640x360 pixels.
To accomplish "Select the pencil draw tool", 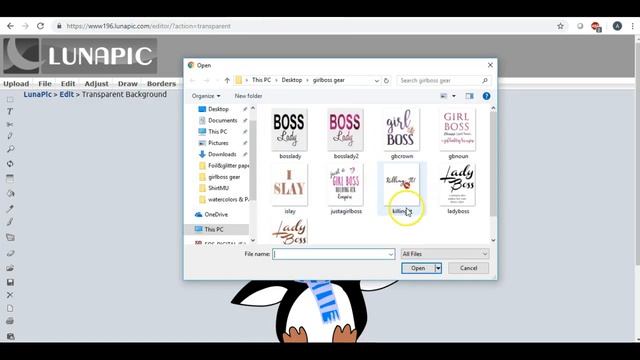I will click(x=10, y=136).
